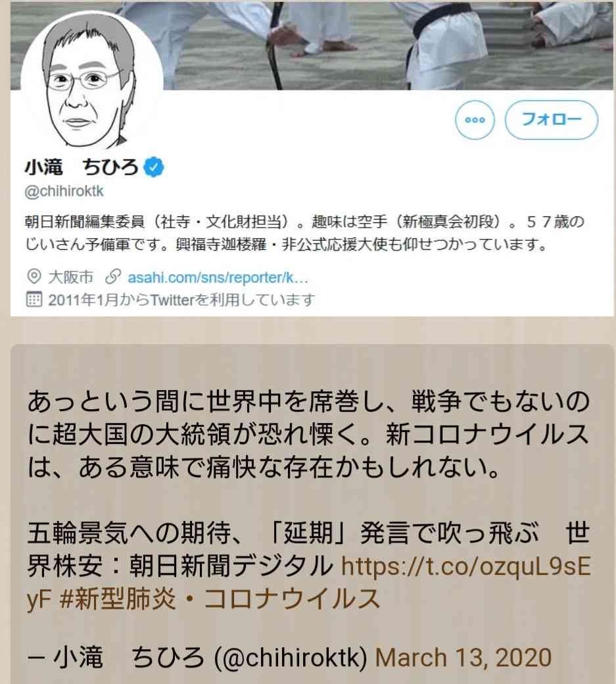Click the March 13, 2020 date link
Screen dimensions: 616x684
coord(463,658)
